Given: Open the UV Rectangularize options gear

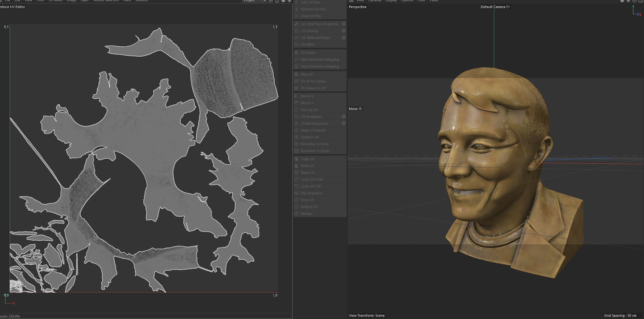Looking at the screenshot, I should [x=343, y=123].
